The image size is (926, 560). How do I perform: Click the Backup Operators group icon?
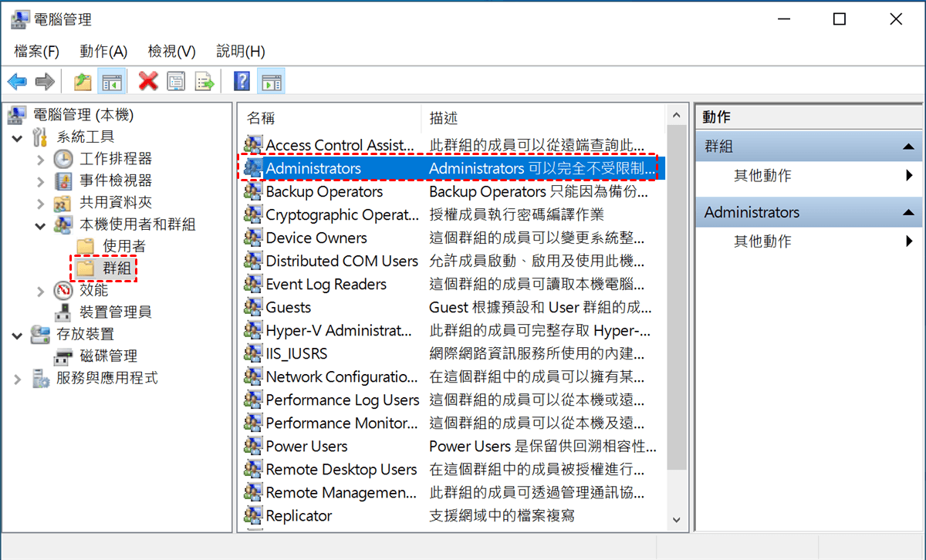pyautogui.click(x=253, y=191)
